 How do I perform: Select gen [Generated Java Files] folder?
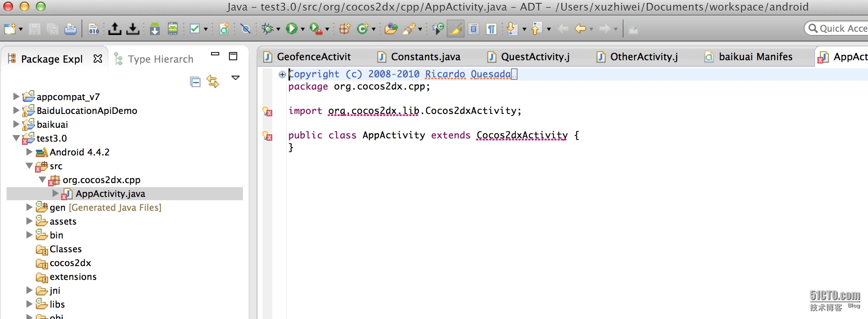pyautogui.click(x=105, y=208)
